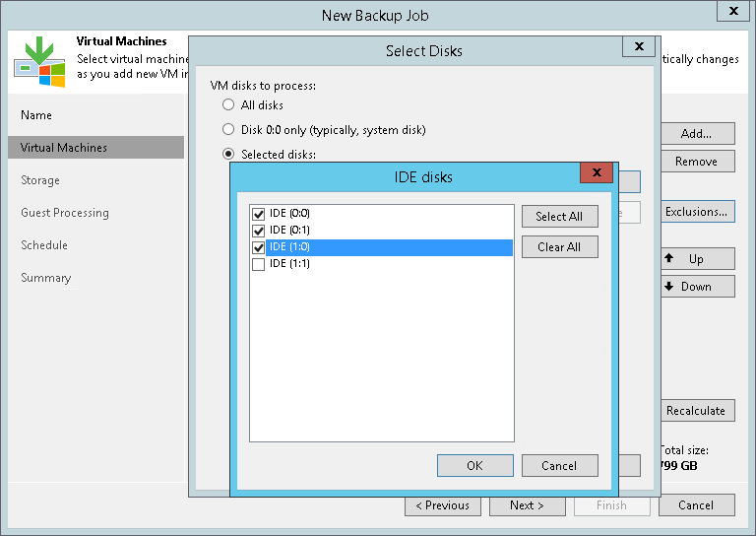Click Select All in IDE disks
Screen dimensions: 756x536
click(560, 216)
